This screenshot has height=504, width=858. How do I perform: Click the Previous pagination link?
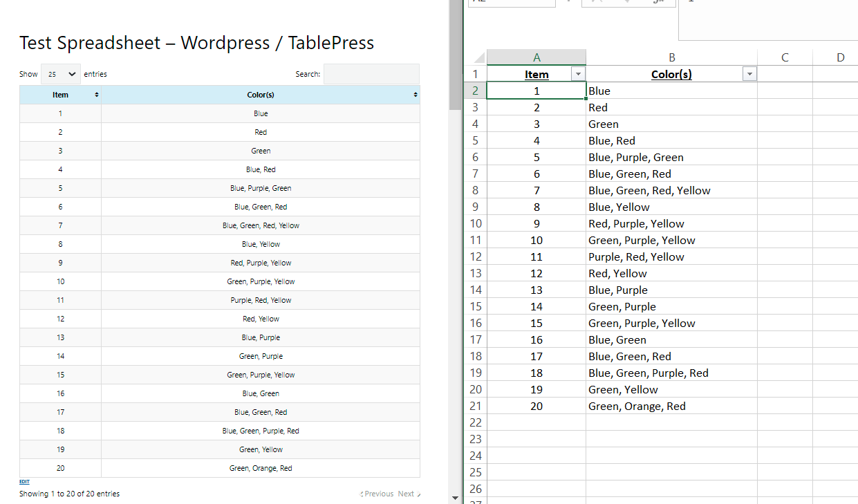coord(377,494)
